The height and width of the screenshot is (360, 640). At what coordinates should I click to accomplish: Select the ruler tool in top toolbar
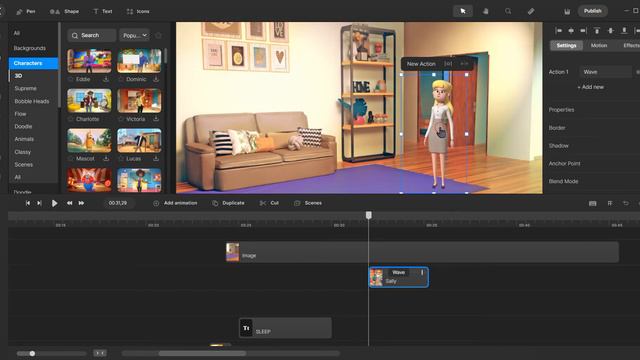click(531, 11)
